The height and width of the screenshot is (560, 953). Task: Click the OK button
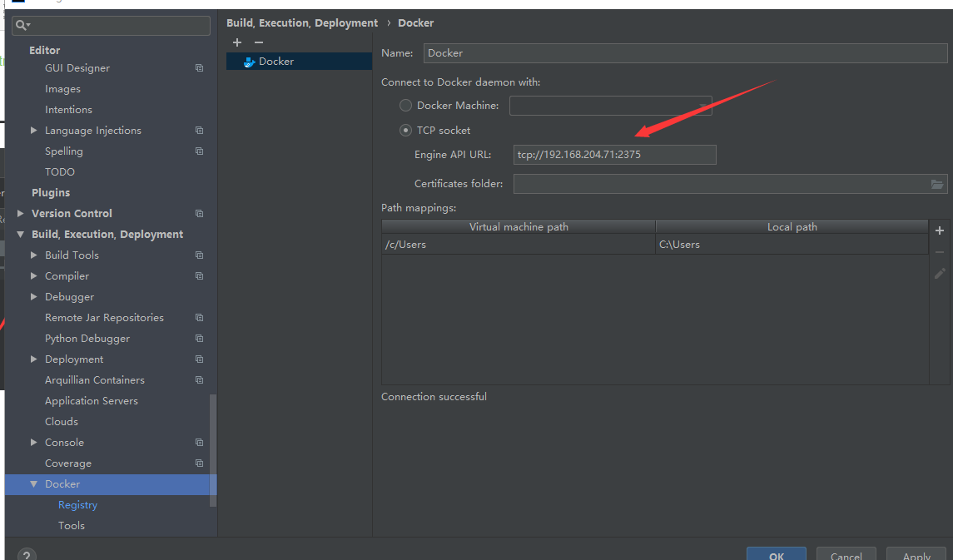[776, 554]
